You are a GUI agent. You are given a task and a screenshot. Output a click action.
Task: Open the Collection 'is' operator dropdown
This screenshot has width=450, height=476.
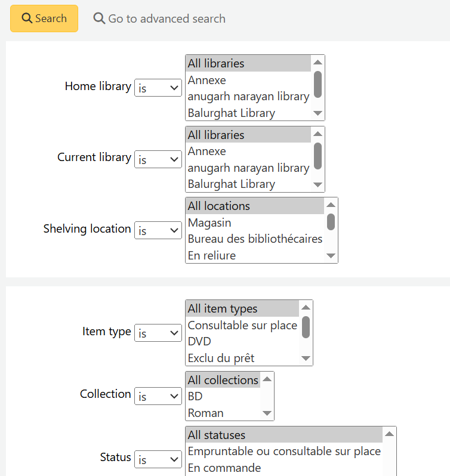pos(158,395)
